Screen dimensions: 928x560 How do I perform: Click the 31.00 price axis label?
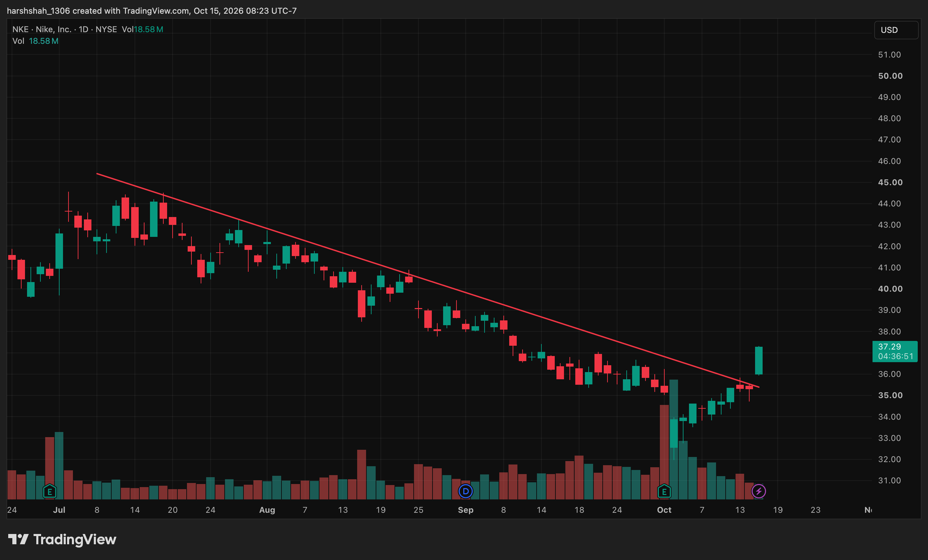[889, 481]
